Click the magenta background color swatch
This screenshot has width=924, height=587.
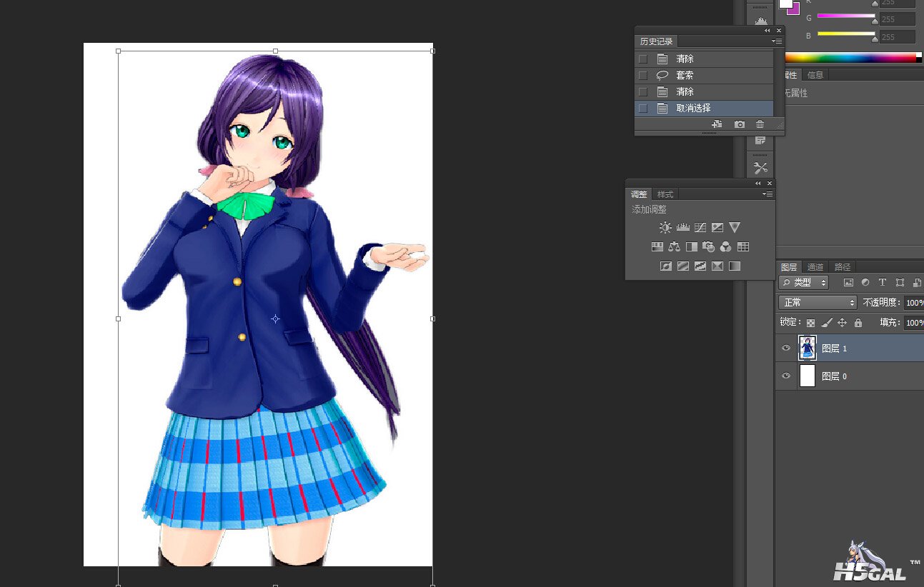794,9
